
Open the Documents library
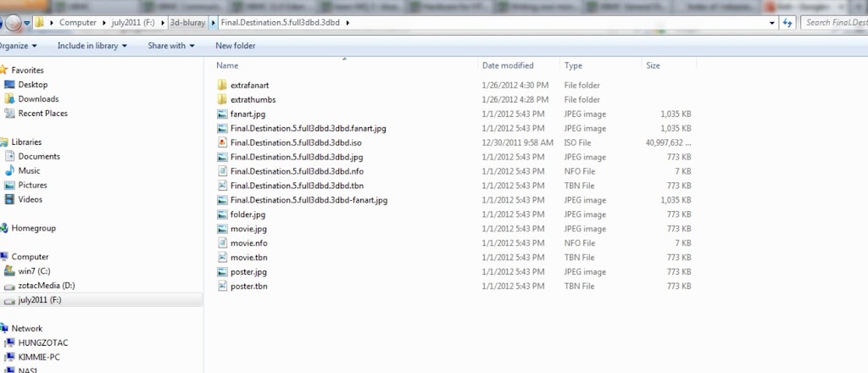pos(39,157)
